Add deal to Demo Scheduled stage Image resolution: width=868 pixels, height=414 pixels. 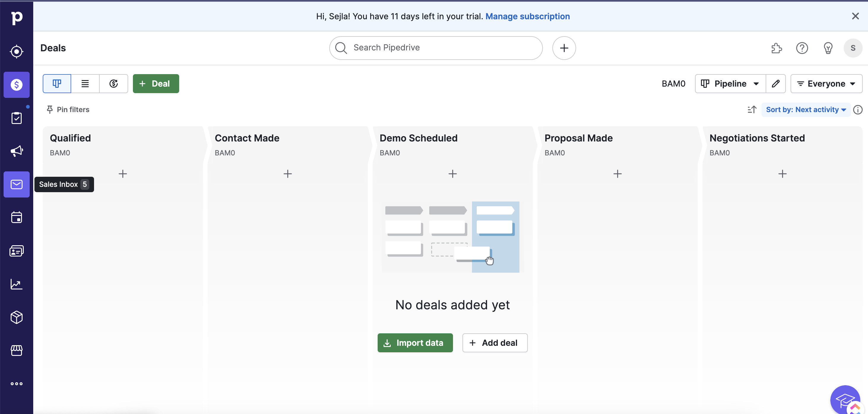(x=452, y=174)
